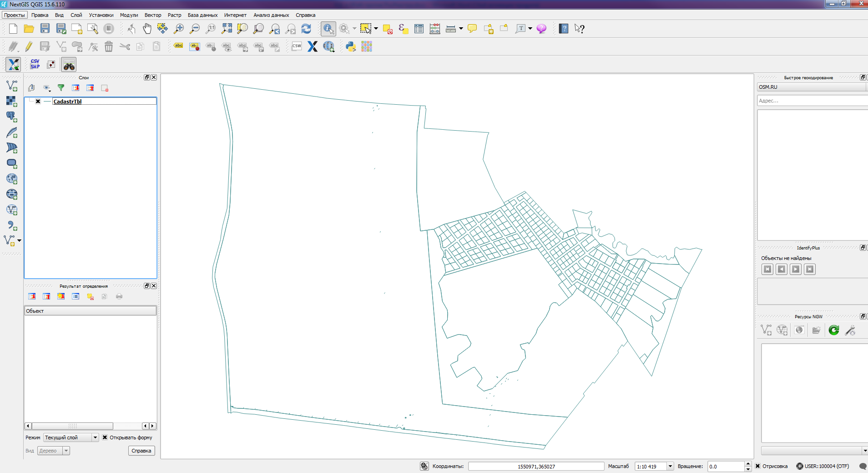The image size is (868, 473).
Task: Expand the measure tool dropdown arrow
Action: click(461, 29)
